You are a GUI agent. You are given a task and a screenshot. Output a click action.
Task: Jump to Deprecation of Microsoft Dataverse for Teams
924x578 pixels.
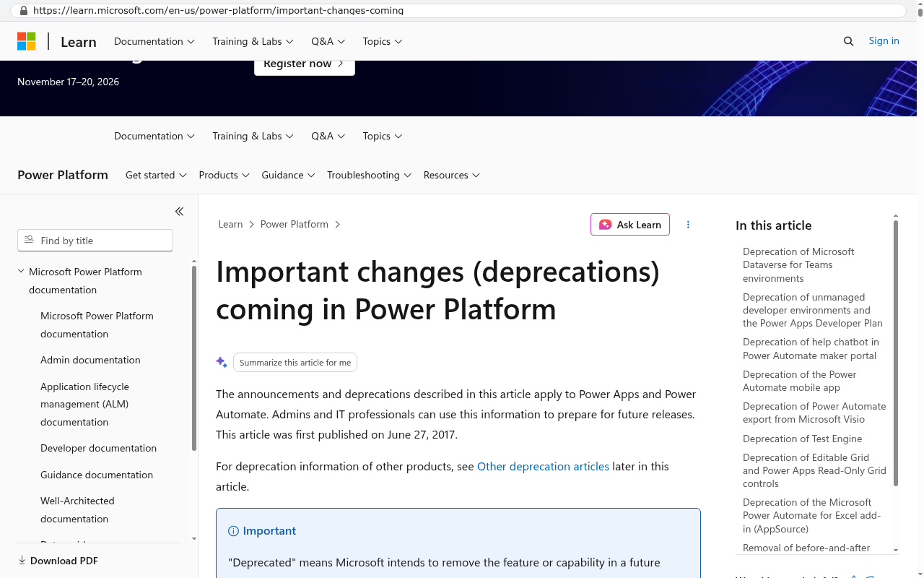coord(798,264)
